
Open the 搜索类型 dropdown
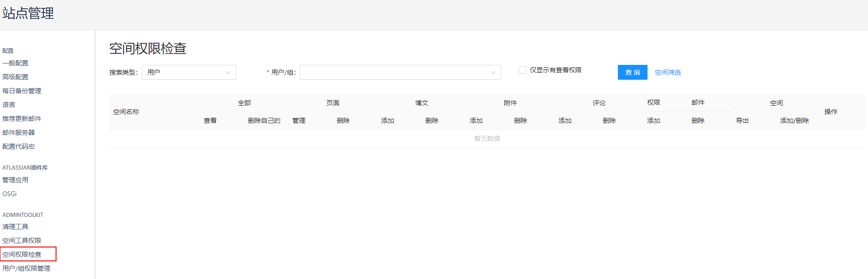coord(189,72)
